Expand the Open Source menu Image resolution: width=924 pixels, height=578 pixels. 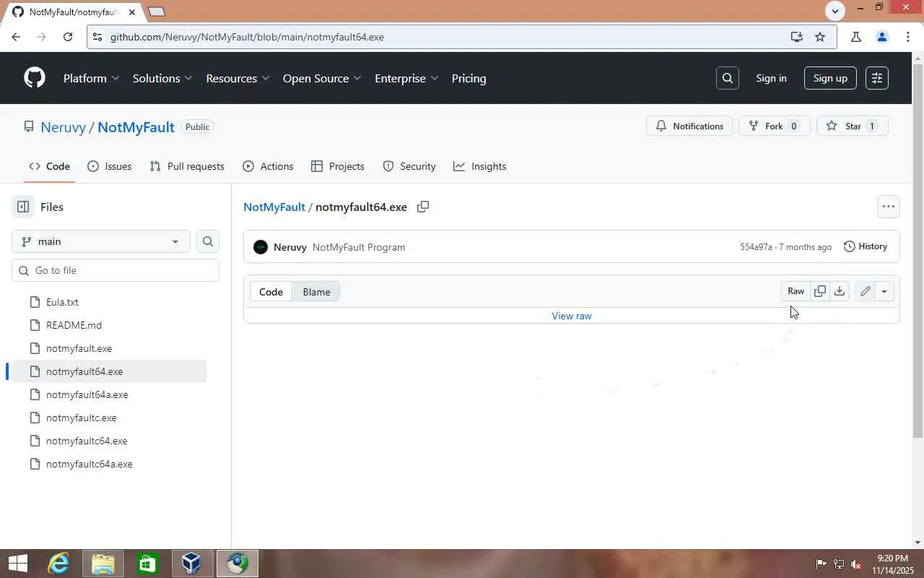pos(322,78)
